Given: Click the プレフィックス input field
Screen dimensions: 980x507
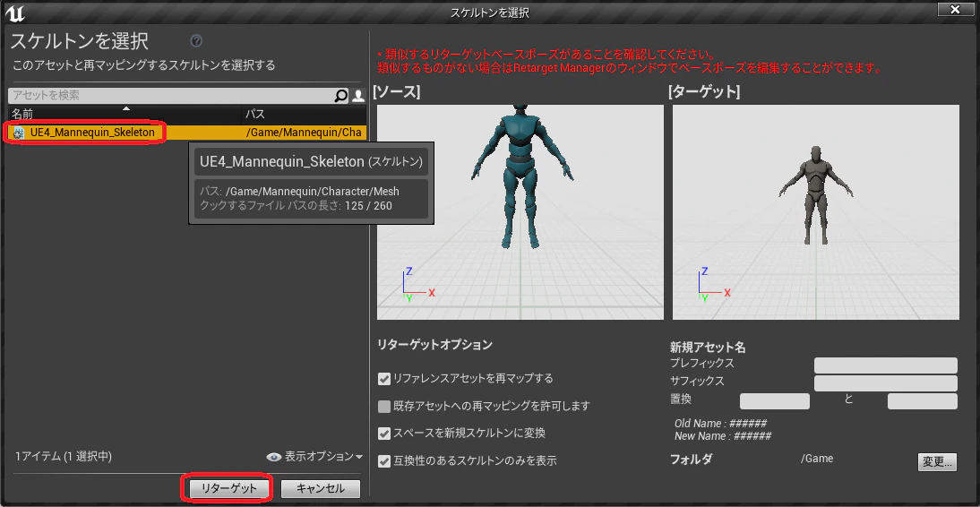Looking at the screenshot, I should 886,365.
